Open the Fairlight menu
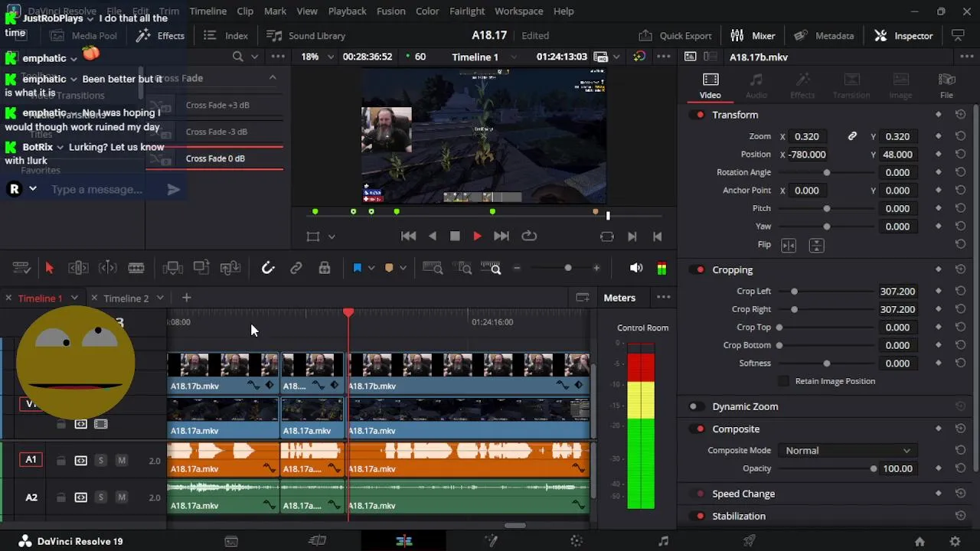Viewport: 980px width, 551px height. pos(467,11)
